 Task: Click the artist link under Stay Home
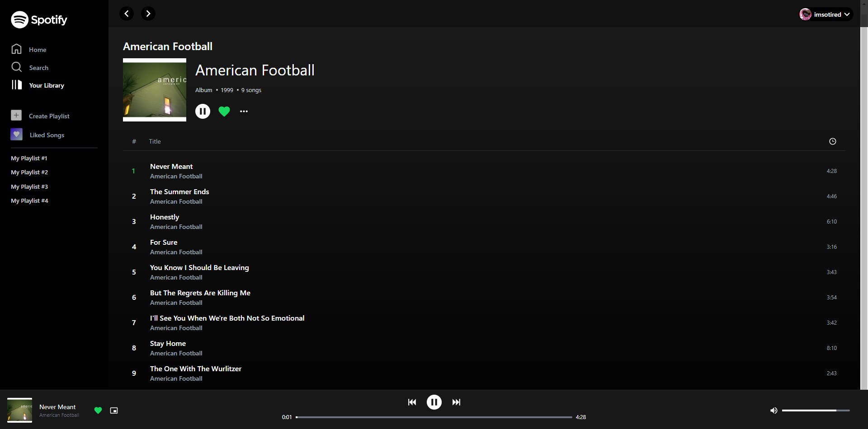pyautogui.click(x=176, y=353)
